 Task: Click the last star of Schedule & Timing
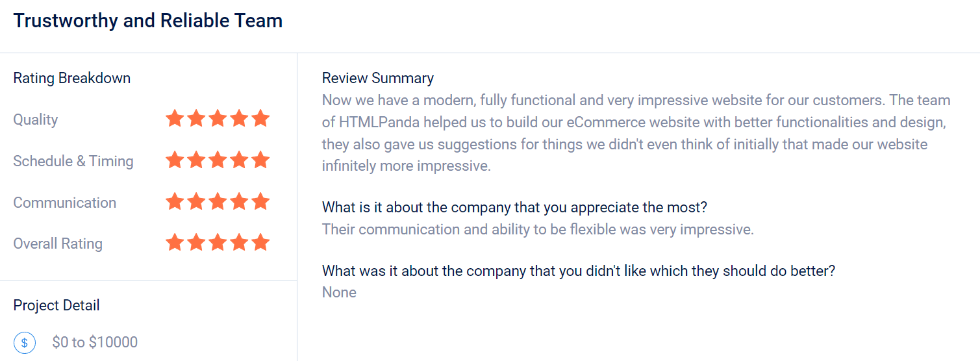[x=260, y=160]
